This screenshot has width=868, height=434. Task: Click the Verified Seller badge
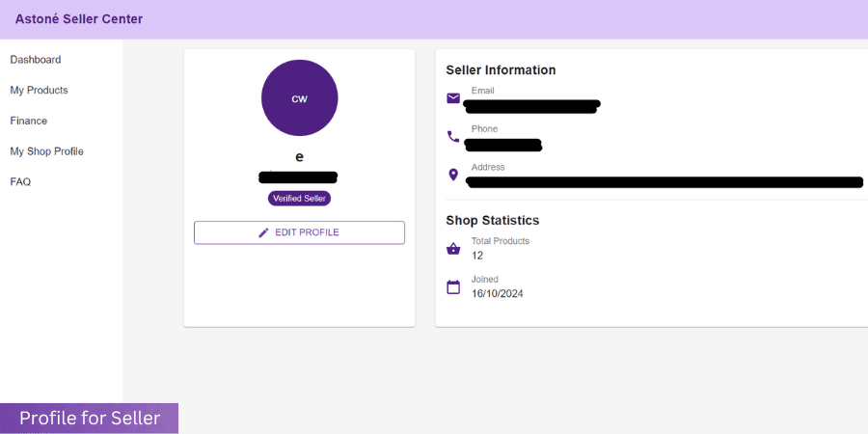tap(299, 198)
